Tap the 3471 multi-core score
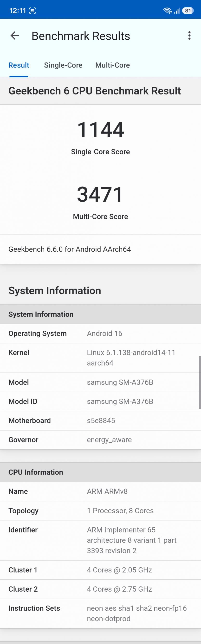 pos(100,194)
